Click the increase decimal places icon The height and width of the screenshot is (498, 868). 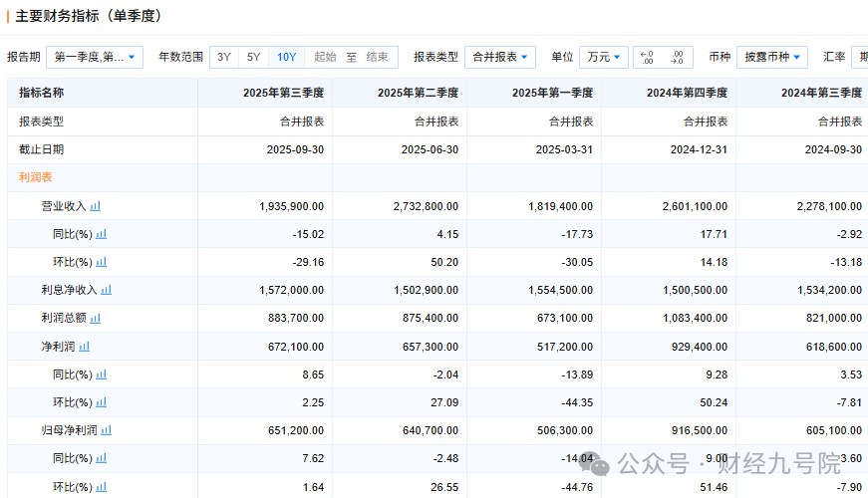pyautogui.click(x=648, y=58)
